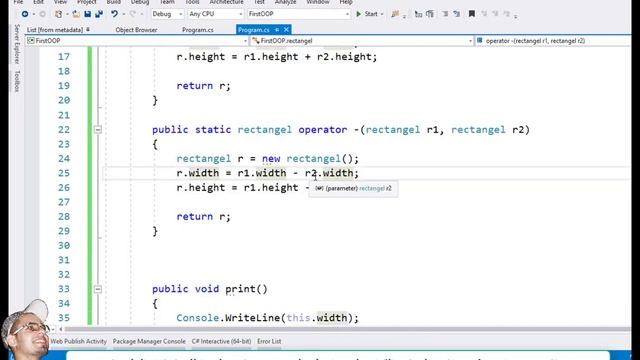Open the Analyze menu
The height and width of the screenshot is (360, 640).
[285, 2]
